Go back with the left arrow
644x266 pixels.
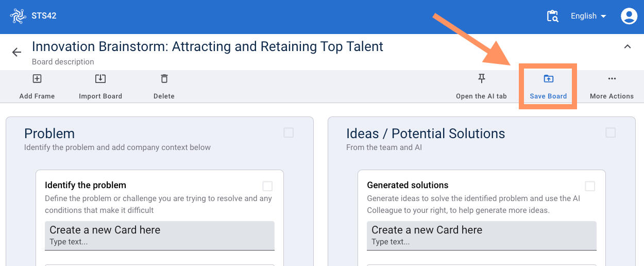pyautogui.click(x=16, y=52)
